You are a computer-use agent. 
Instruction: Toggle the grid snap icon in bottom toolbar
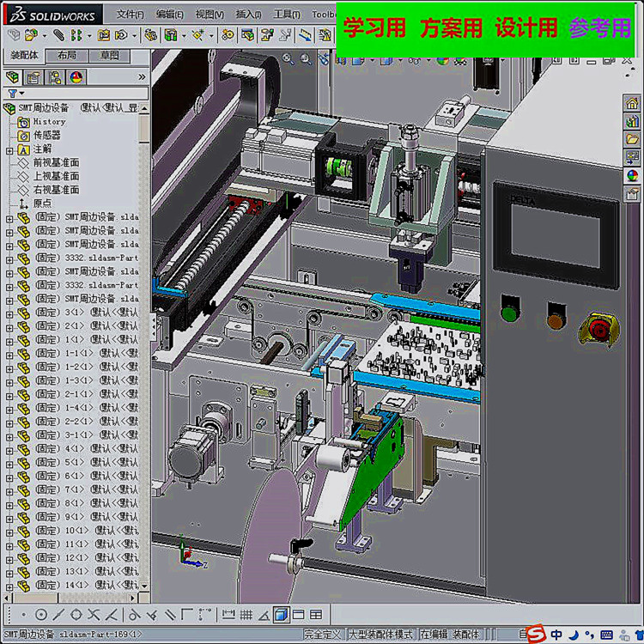click(x=246, y=615)
